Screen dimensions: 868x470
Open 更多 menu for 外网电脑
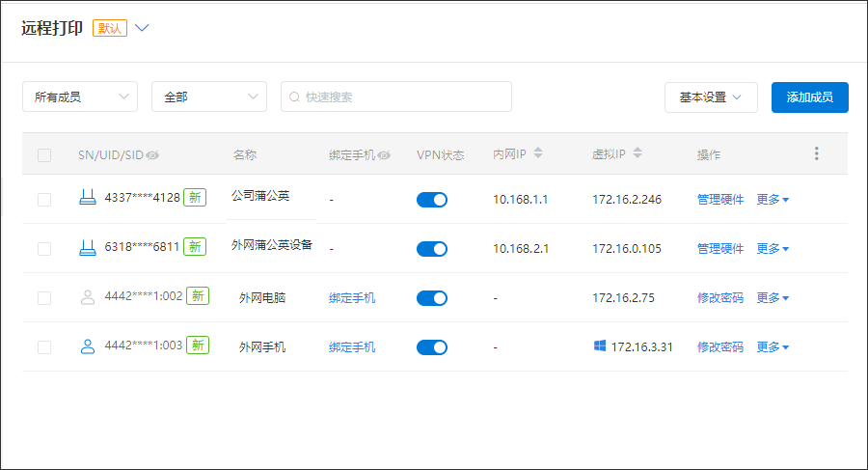pyautogui.click(x=773, y=298)
